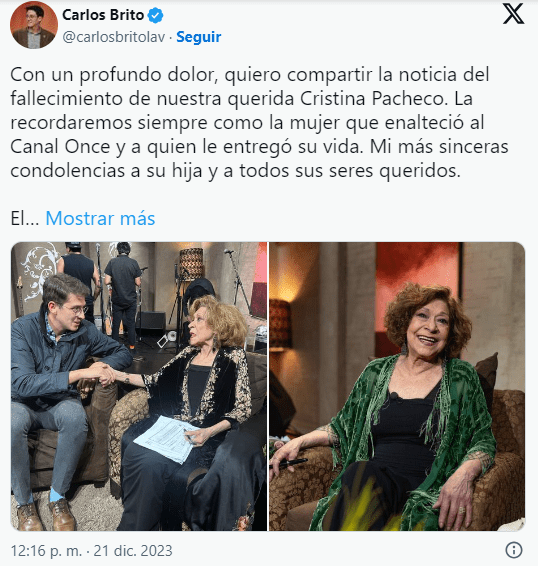Click the Carlos Brito display name

tap(103, 15)
